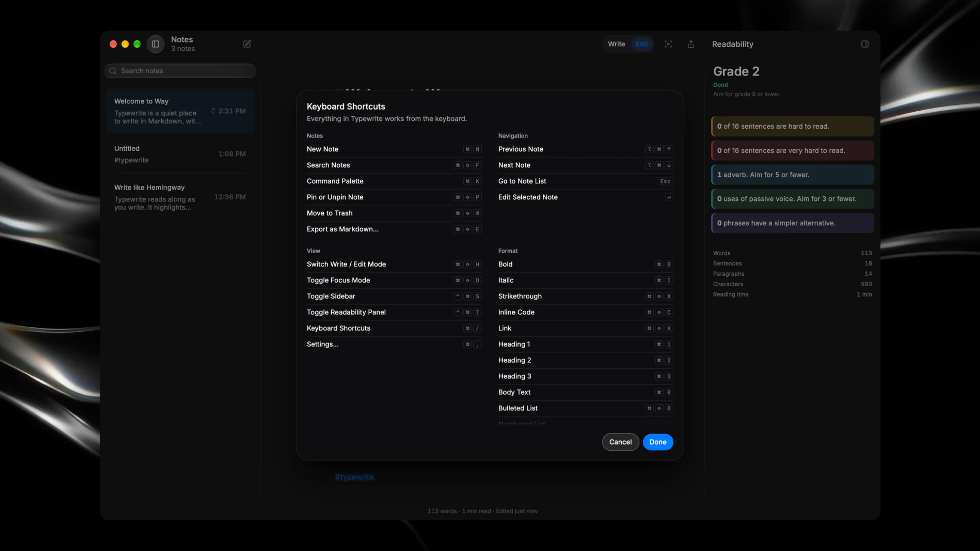Screen dimensions: 980x551
Task: Select Toggle Readability Panel row
Action: 394,312
